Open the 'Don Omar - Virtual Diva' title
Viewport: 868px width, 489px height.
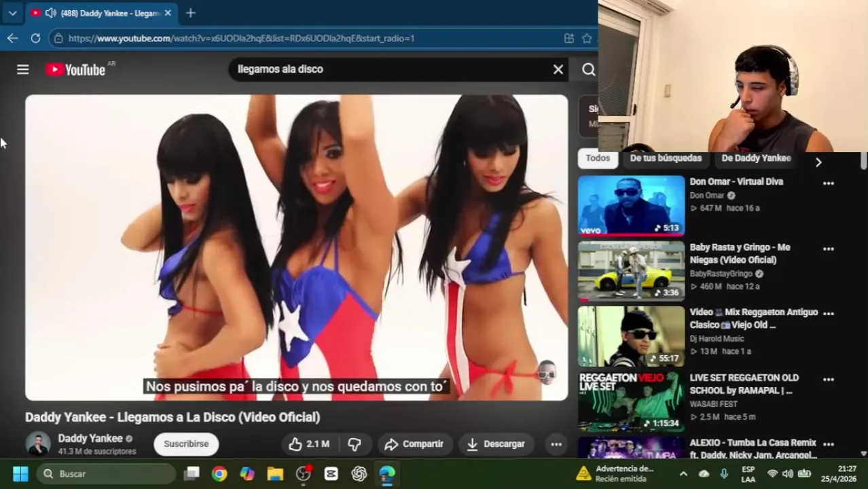point(736,182)
